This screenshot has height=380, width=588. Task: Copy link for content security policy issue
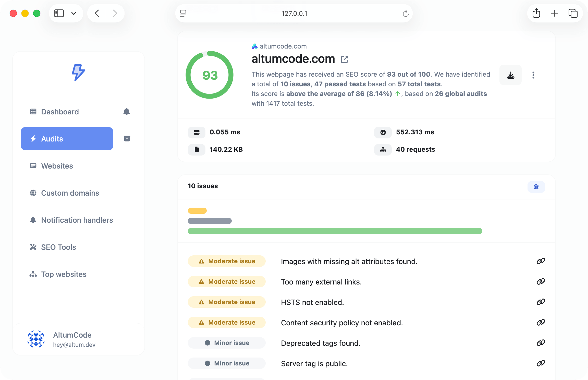(x=541, y=322)
